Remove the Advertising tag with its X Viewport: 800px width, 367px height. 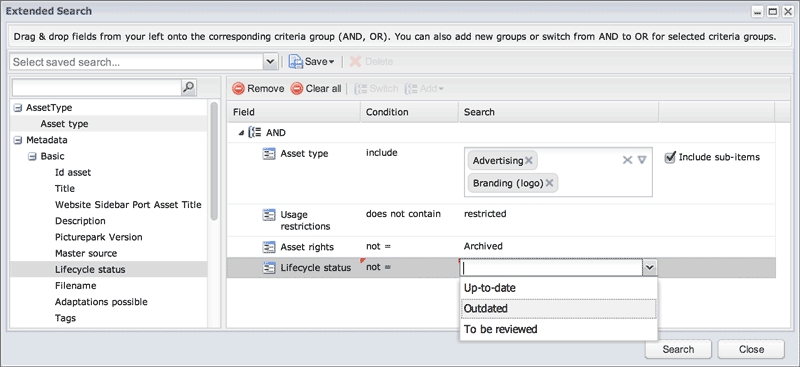[529, 160]
